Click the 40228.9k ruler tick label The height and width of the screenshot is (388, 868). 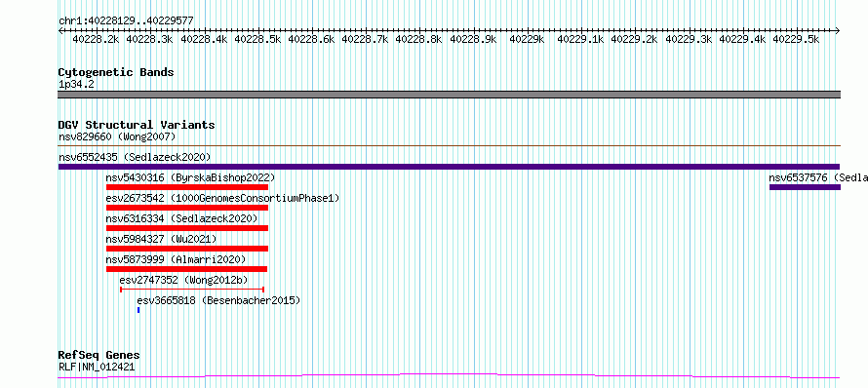tap(473, 39)
